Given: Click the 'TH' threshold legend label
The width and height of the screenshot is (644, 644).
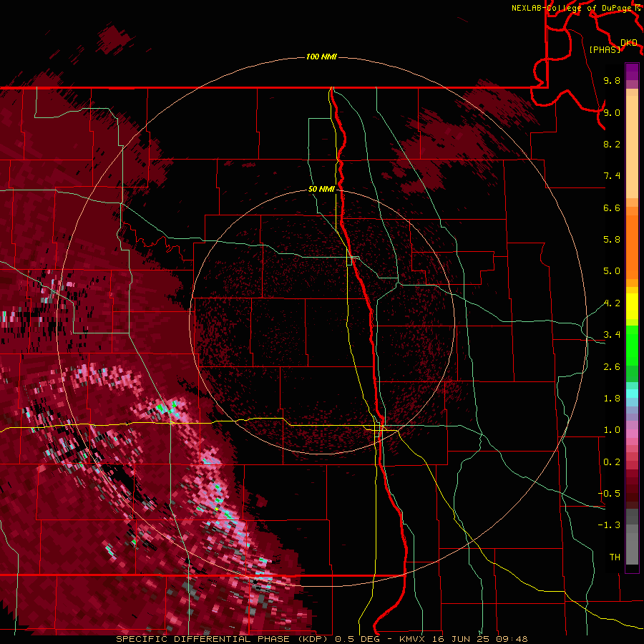Looking at the screenshot, I should tap(615, 557).
